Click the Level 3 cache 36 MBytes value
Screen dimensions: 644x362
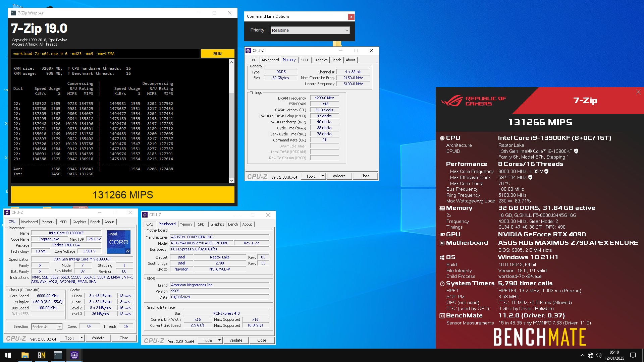(100, 314)
